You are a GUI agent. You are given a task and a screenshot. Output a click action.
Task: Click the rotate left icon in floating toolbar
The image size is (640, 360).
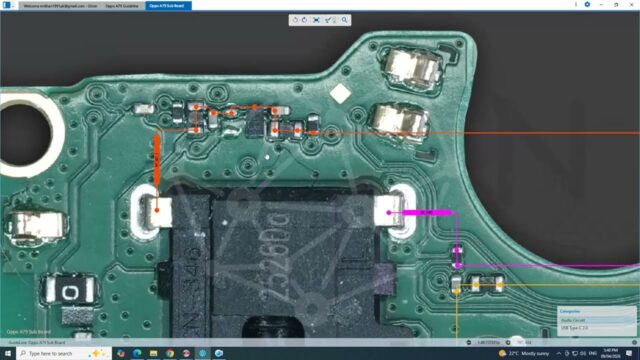[x=296, y=20]
